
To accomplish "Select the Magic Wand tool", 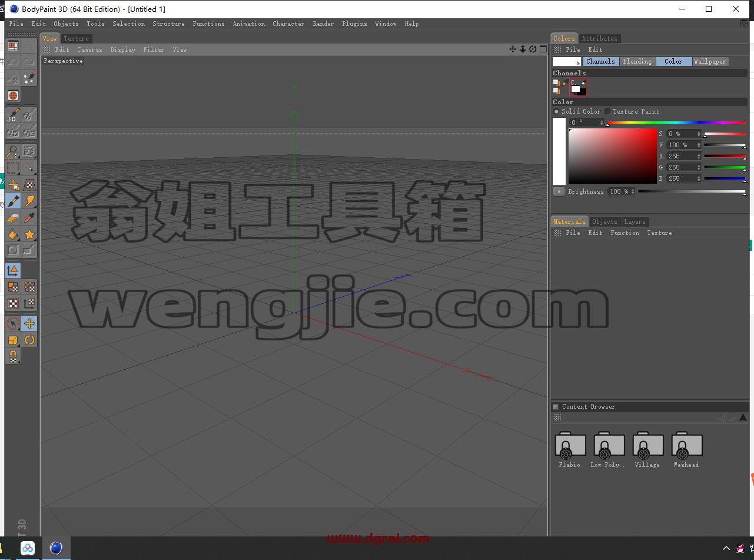I will pyautogui.click(x=29, y=168).
